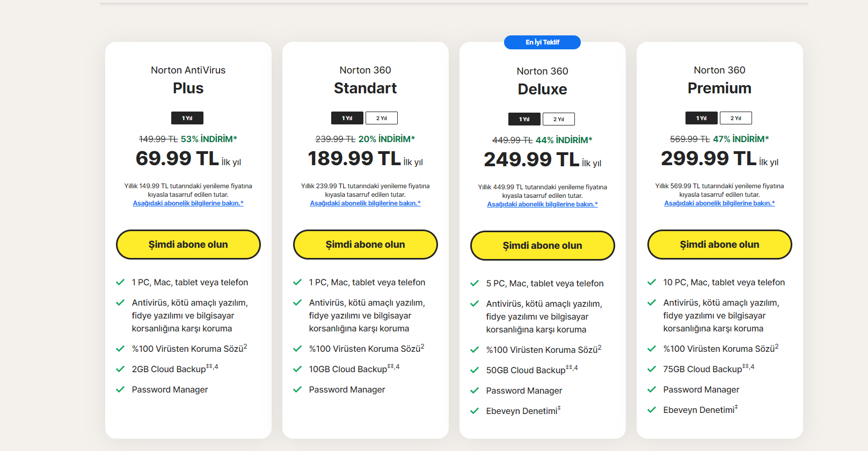Click checkmark beside 2GB Cloud Backup
Viewport: 868px width, 451px height.
pos(120,369)
